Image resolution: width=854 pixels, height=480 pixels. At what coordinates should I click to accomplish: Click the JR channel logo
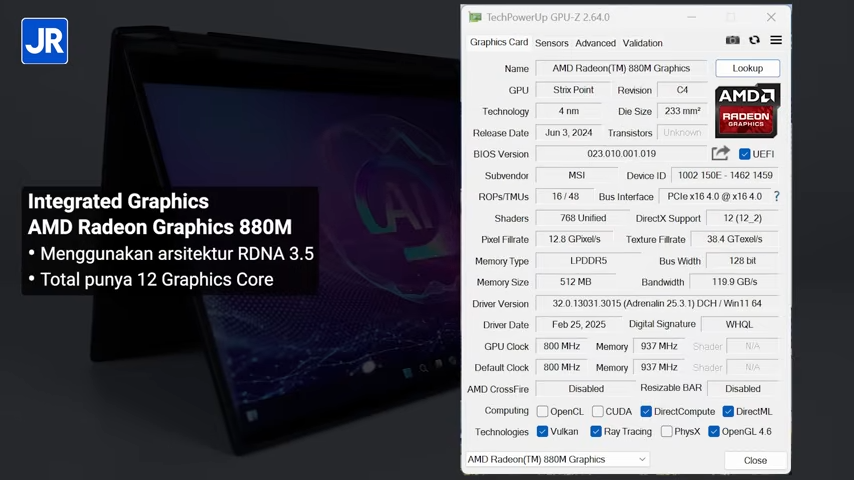(x=45, y=41)
